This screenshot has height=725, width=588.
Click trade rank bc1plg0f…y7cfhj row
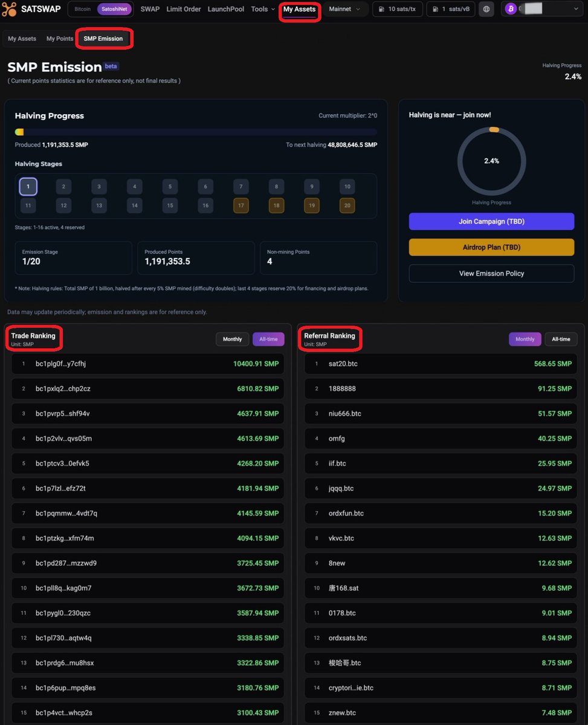[148, 364]
